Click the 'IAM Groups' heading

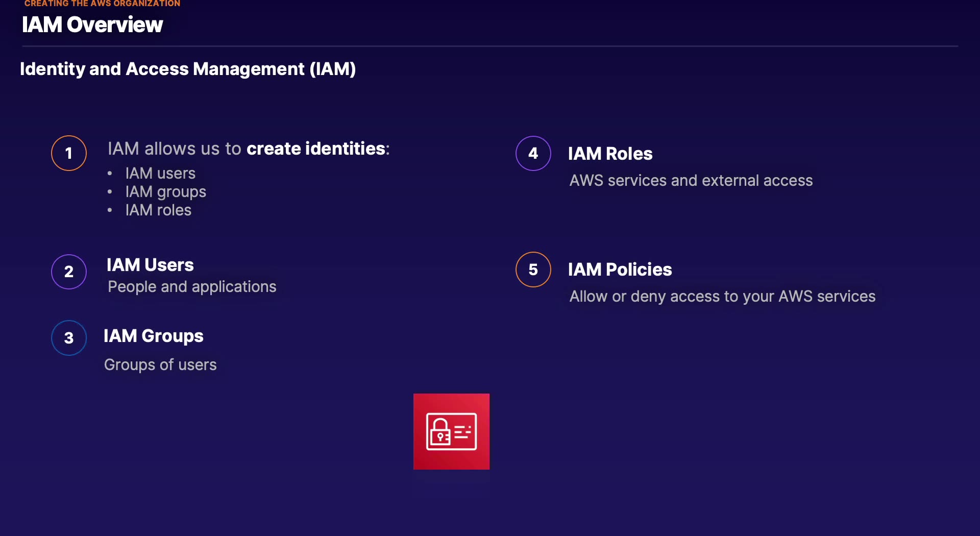point(154,336)
